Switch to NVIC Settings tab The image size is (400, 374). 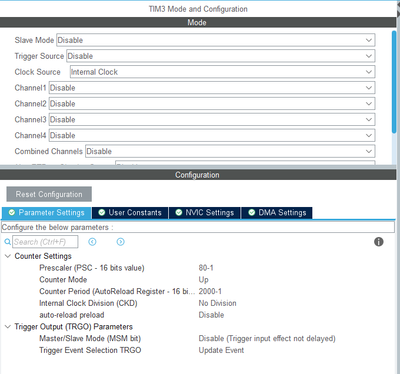[x=205, y=213]
